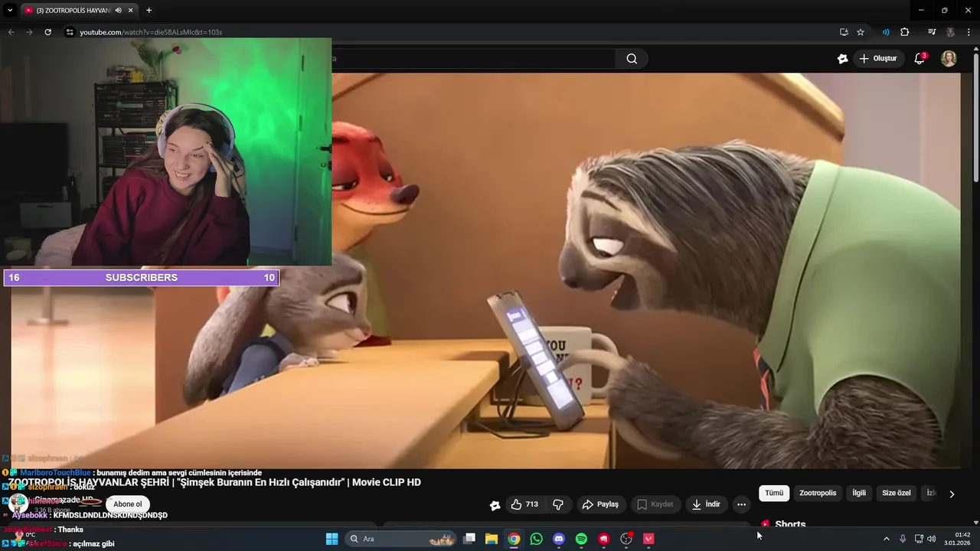Click the sparkle icon beside Oluştur
This screenshot has width=980, height=551.
pos(842,59)
